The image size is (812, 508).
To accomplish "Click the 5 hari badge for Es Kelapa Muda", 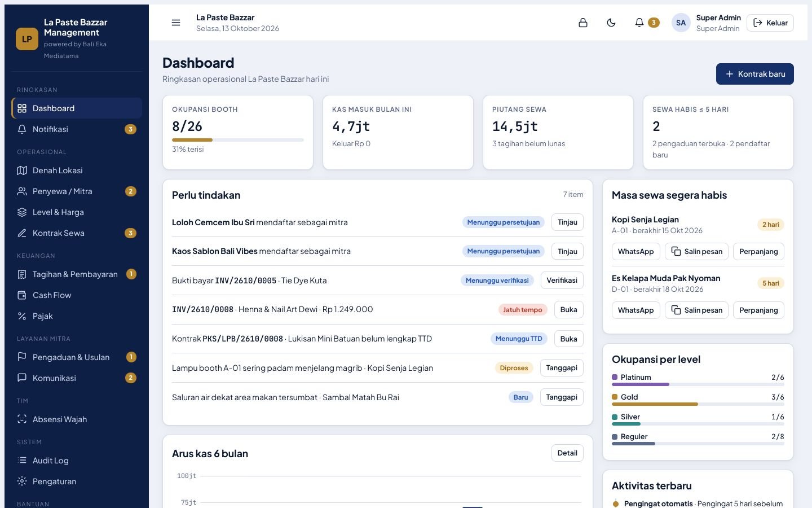I will pyautogui.click(x=771, y=283).
